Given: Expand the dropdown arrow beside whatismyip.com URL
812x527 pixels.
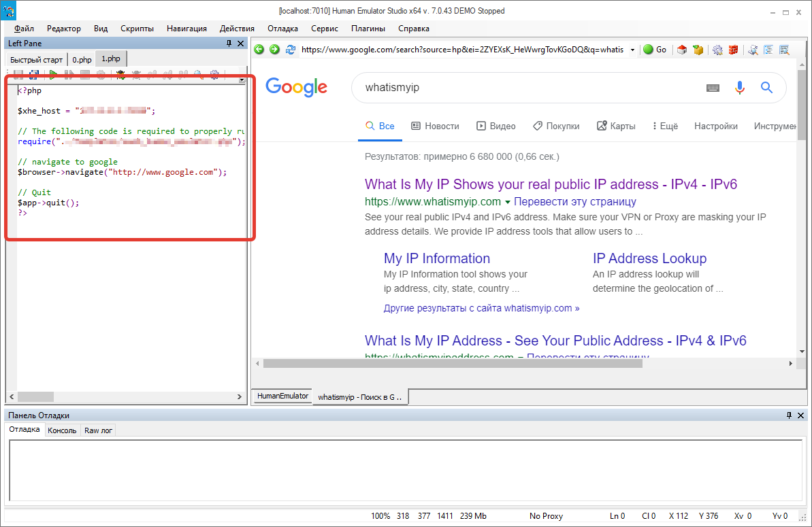Looking at the screenshot, I should click(x=508, y=202).
